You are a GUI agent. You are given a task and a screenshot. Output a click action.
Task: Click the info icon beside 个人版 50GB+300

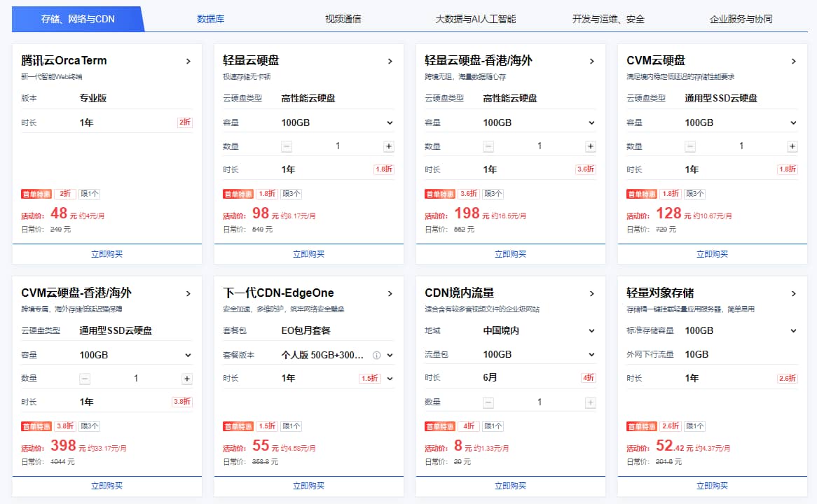(x=376, y=355)
